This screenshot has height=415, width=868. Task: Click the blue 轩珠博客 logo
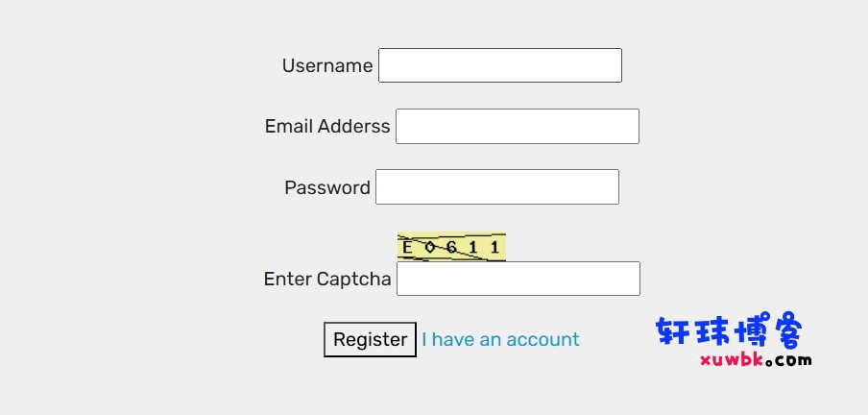(729, 331)
